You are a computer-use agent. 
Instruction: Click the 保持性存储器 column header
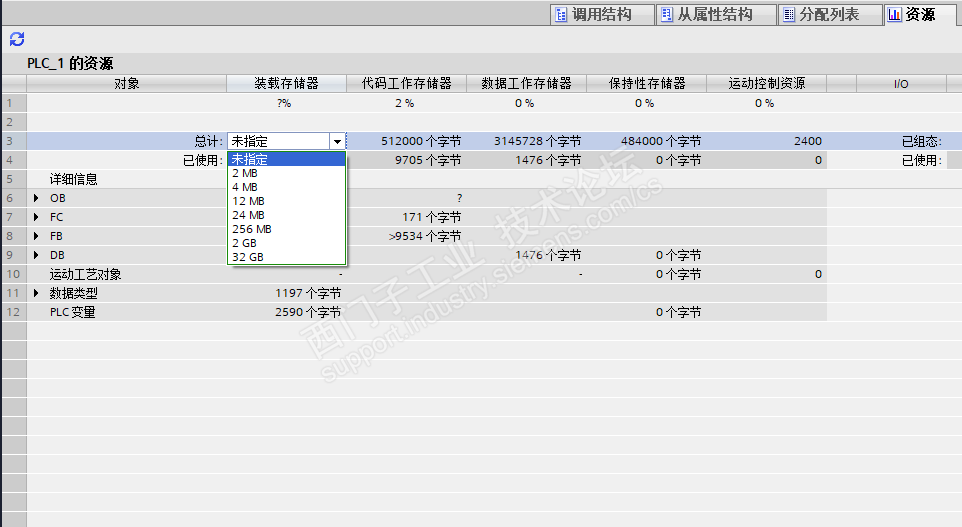(647, 83)
